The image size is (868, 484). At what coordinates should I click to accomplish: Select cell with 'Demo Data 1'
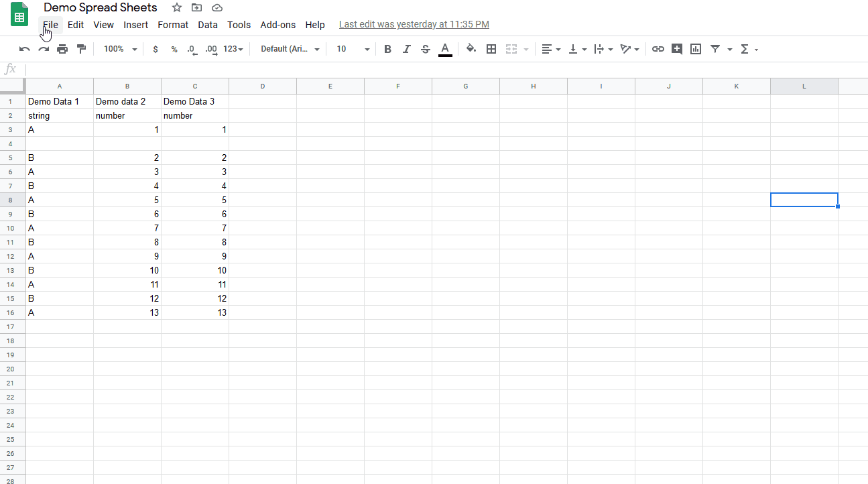click(x=60, y=101)
